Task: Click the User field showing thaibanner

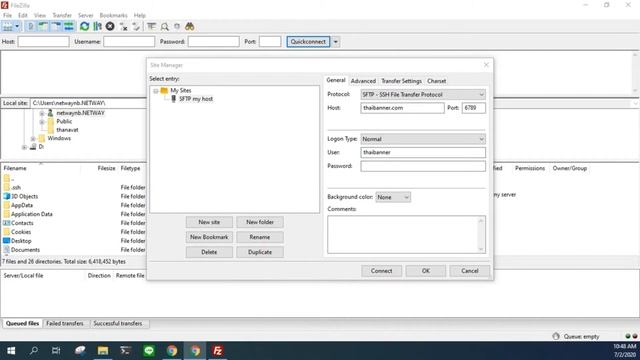Action: coord(423,152)
